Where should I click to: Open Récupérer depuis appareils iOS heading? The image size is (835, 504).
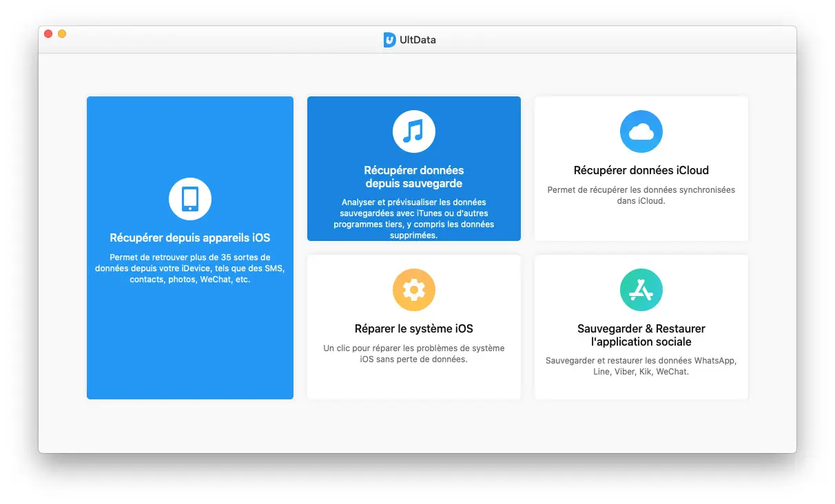(x=190, y=238)
